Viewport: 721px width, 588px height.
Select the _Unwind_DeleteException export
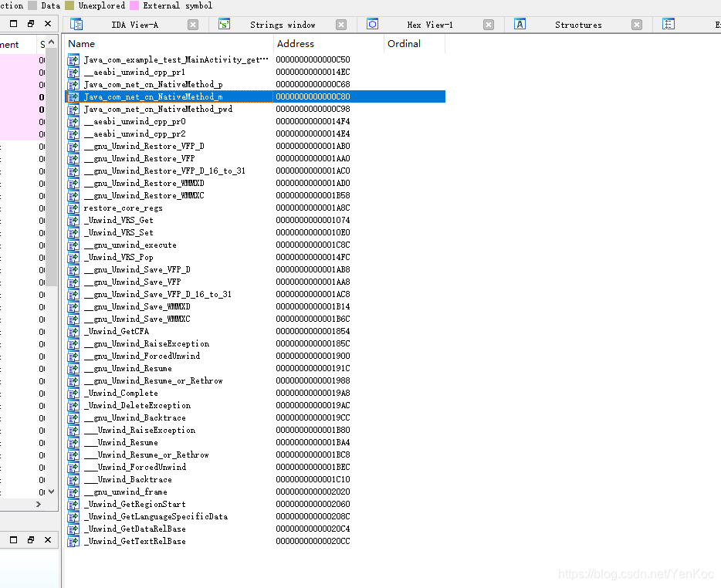[x=256, y=405]
